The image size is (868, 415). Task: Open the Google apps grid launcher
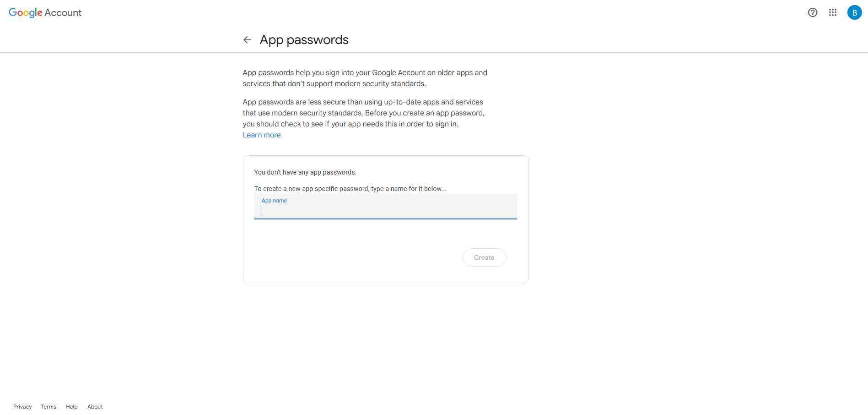(832, 12)
